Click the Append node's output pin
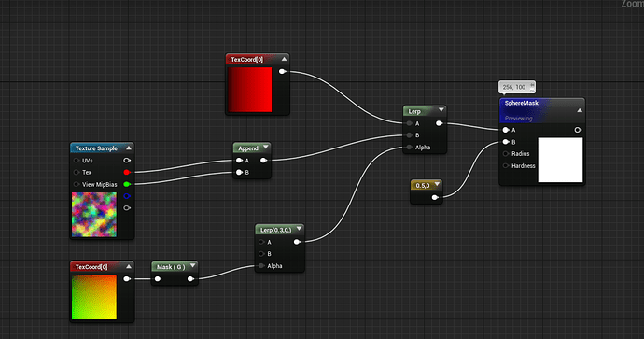This screenshot has width=644, height=339. pyautogui.click(x=264, y=161)
